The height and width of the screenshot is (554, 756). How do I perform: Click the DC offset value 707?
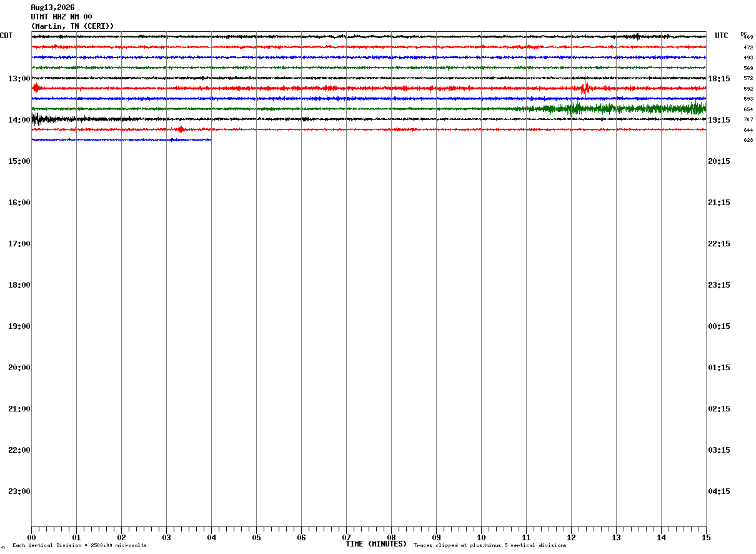click(748, 119)
